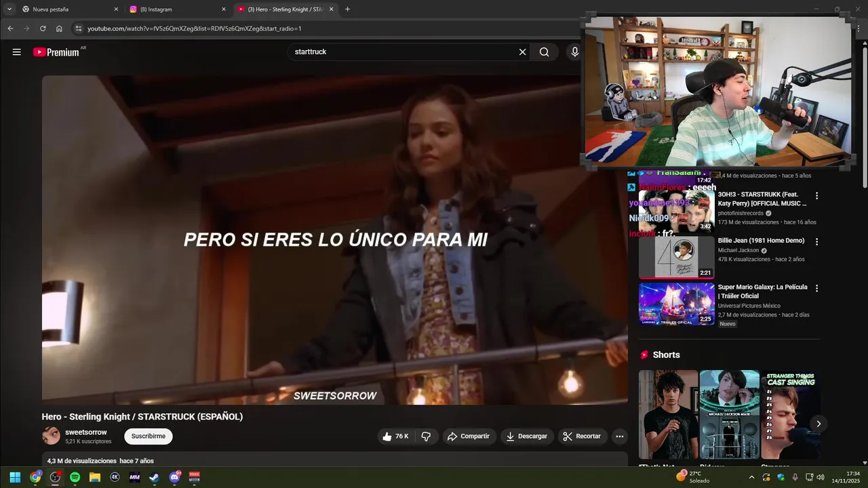
Task: Open Windows Start menu
Action: point(15,477)
